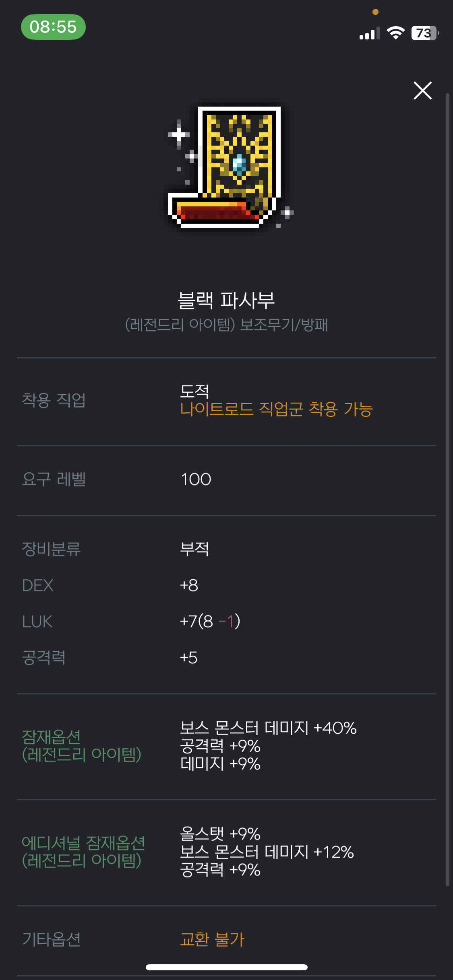The width and height of the screenshot is (453, 980).
Task: Close the item detail popup
Action: pos(422,91)
